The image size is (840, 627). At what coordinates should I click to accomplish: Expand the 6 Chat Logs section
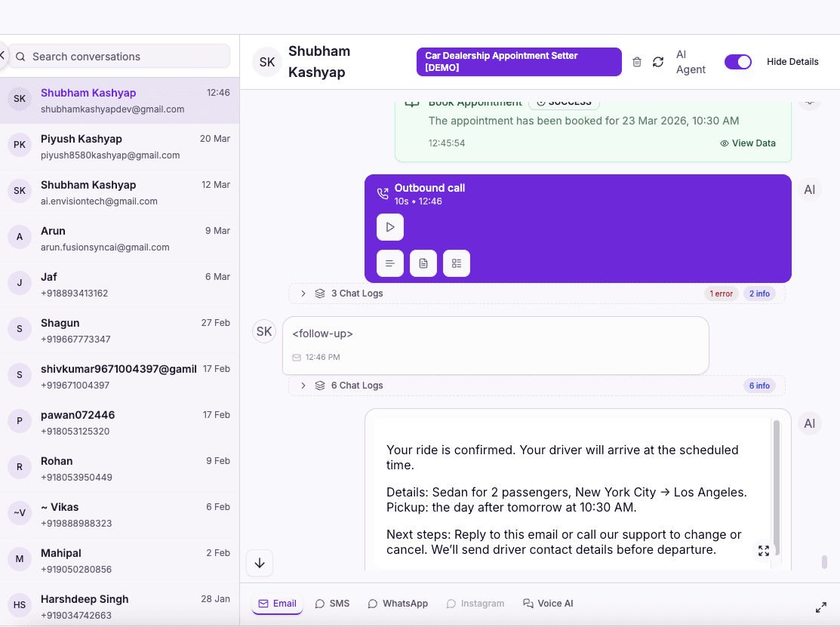pyautogui.click(x=303, y=385)
